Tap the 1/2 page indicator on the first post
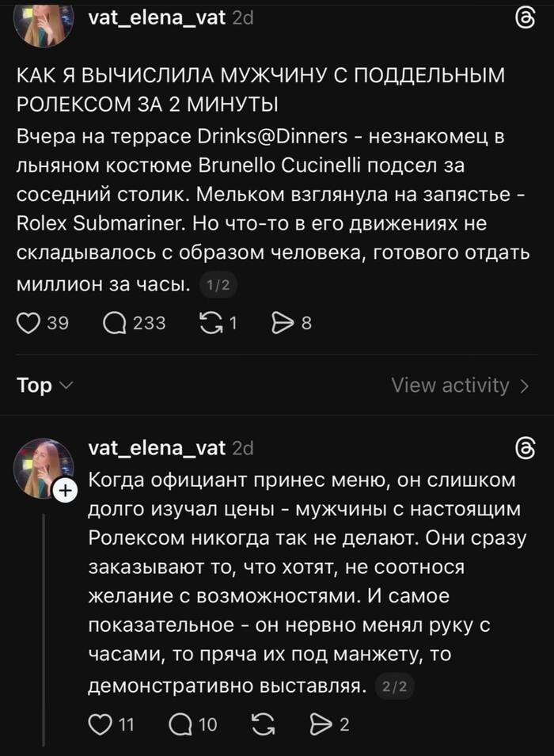This screenshot has height=756, width=554. (218, 285)
